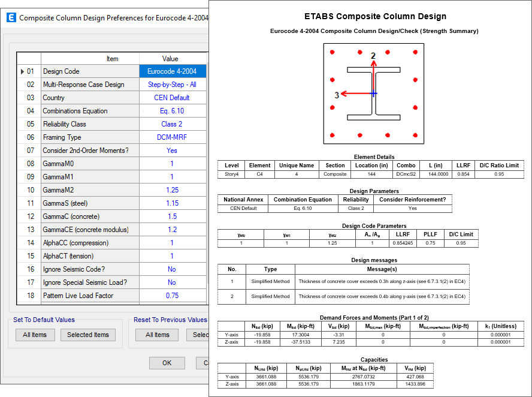Click the design message about 0.3h along z-axis
The height and width of the screenshot is (397, 532).
click(382, 281)
